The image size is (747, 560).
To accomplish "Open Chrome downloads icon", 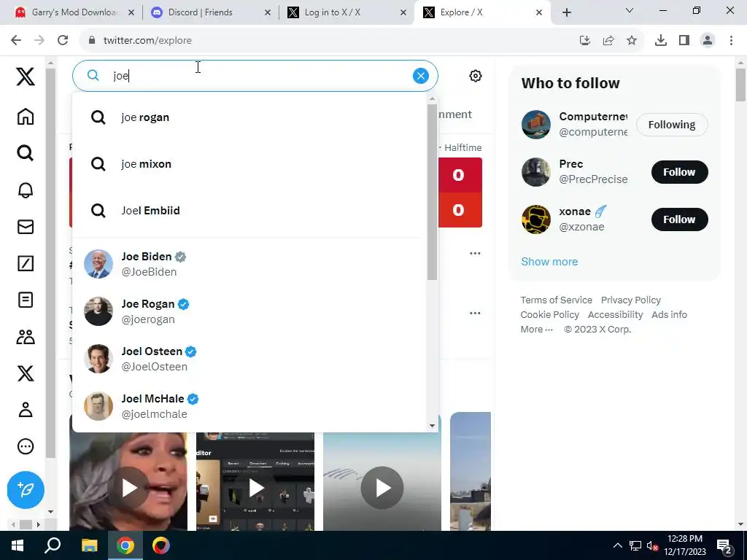I will [x=661, y=41].
